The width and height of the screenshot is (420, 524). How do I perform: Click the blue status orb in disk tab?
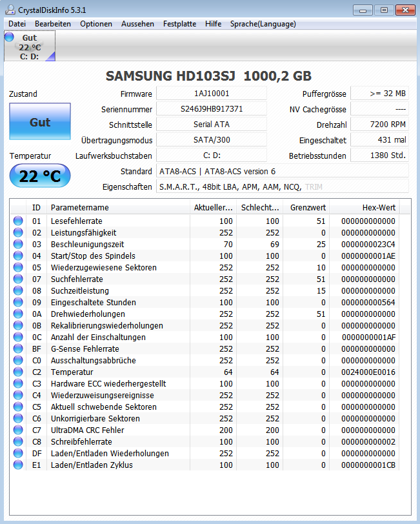(x=9, y=37)
